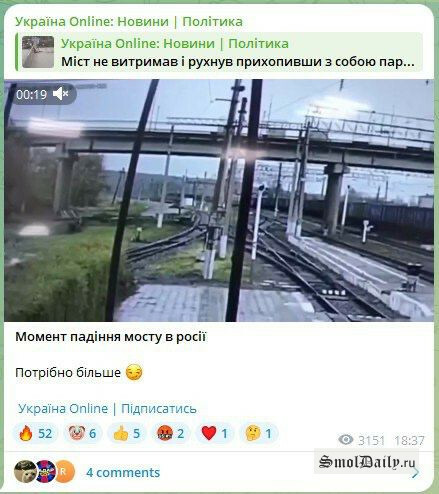Viewport: 439px width, 494px height.
Task: Toggle the thumbs up reaction
Action: coord(126,433)
